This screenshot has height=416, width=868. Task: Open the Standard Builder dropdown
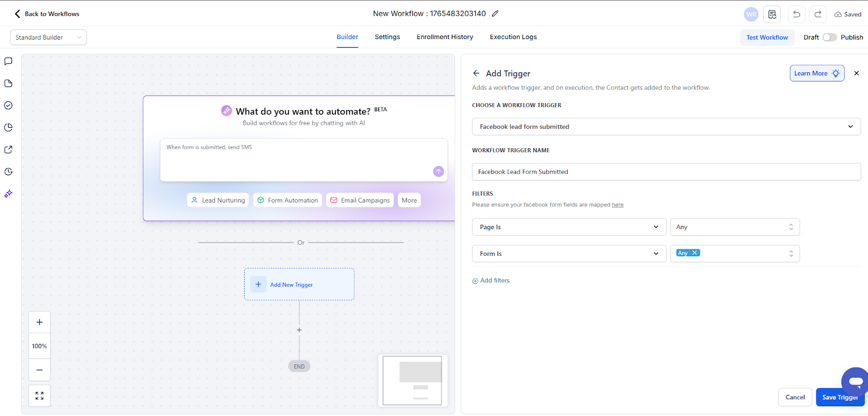(48, 37)
